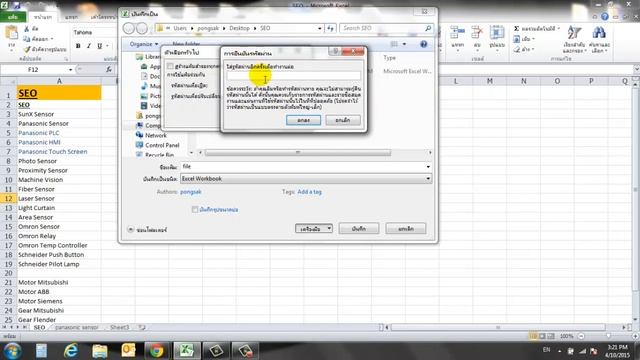Click the Excel Help question mark icon

point(605,17)
